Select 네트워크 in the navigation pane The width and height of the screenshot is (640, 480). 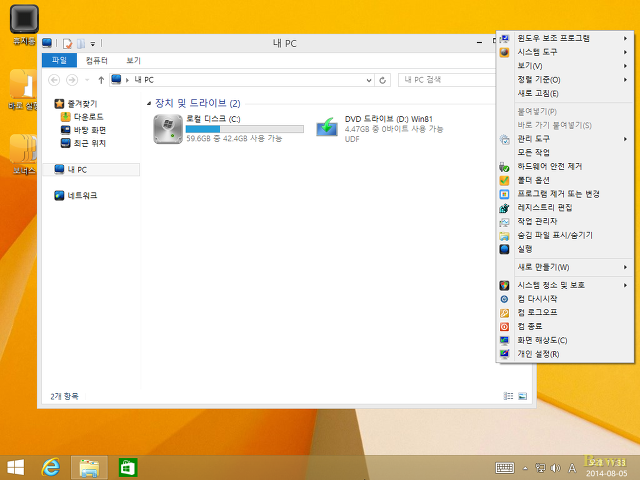pyautogui.click(x=76, y=196)
